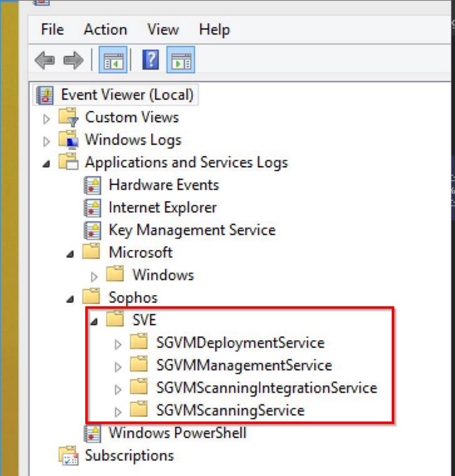This screenshot has width=455, height=476.
Task: Open the Key Management Service log
Action: [x=192, y=230]
